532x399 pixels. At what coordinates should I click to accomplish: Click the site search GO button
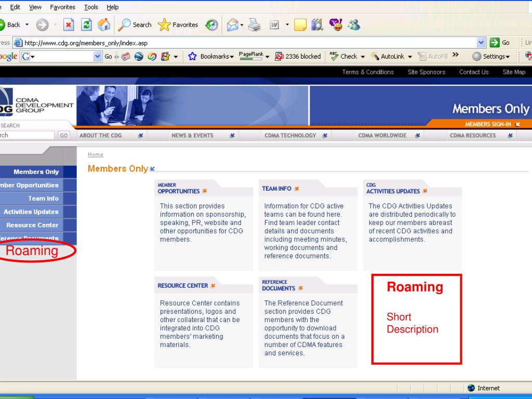pyautogui.click(x=64, y=136)
